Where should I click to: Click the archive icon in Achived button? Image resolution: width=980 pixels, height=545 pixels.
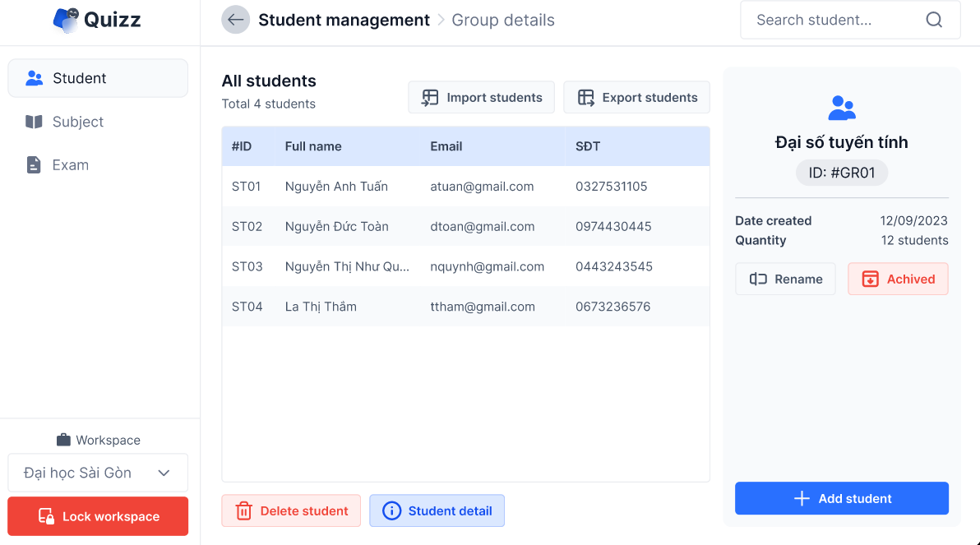tap(870, 279)
